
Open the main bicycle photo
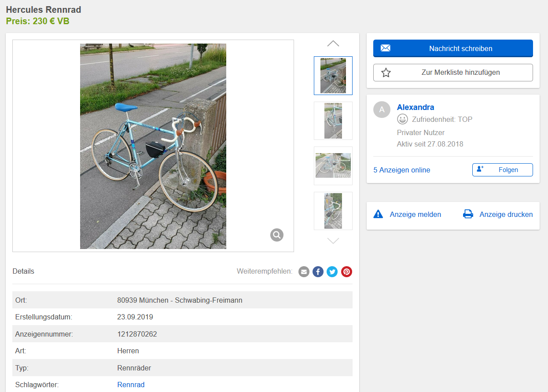pyautogui.click(x=153, y=146)
